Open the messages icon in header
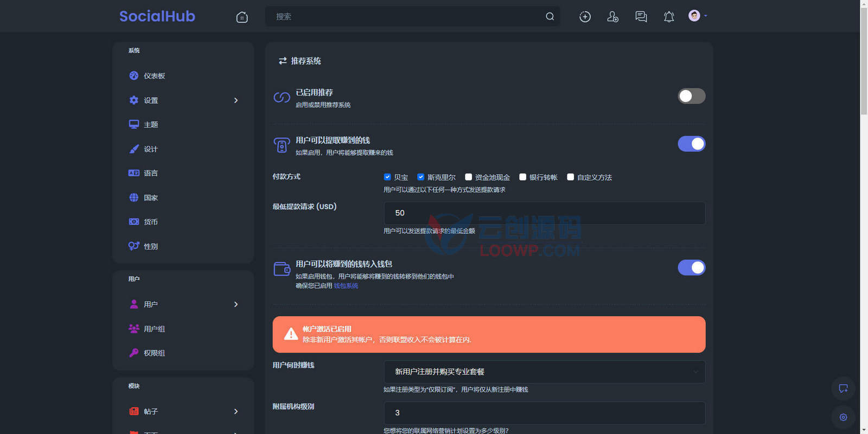The image size is (868, 434). 641,17
